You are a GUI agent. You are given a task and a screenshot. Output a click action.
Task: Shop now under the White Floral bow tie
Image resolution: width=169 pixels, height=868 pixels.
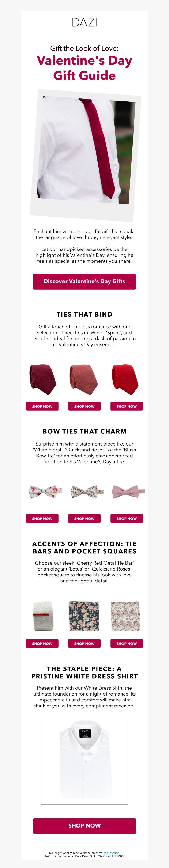pyautogui.click(x=42, y=518)
